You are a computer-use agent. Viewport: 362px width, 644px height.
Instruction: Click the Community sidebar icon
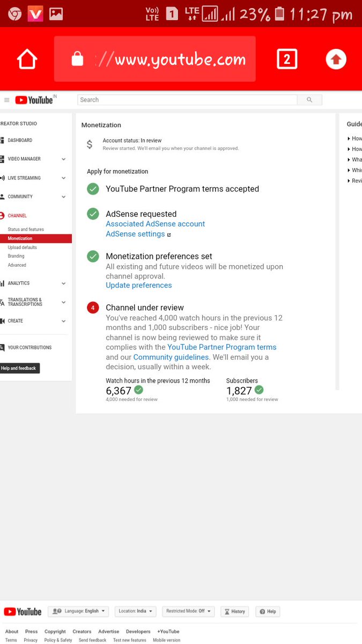click(x=2, y=196)
